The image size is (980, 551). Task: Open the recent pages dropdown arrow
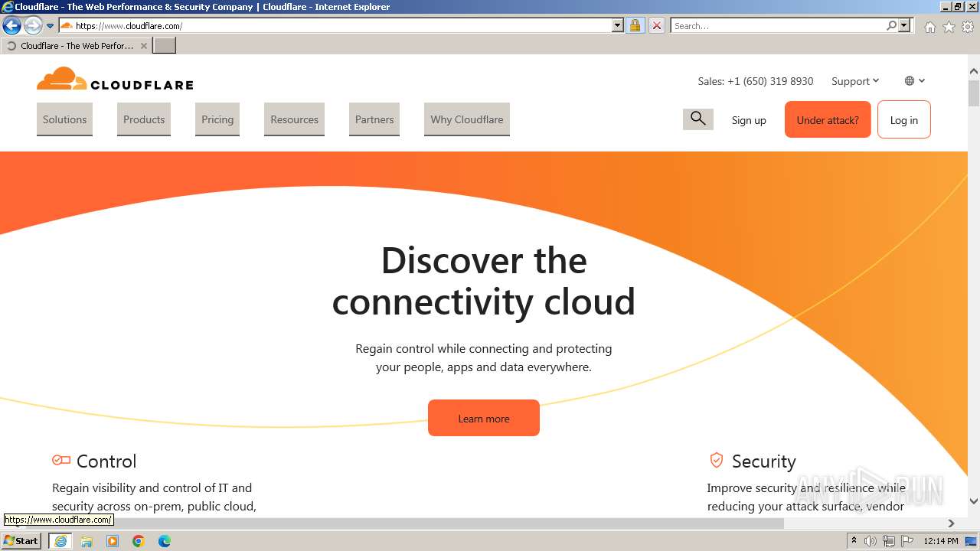tap(50, 26)
